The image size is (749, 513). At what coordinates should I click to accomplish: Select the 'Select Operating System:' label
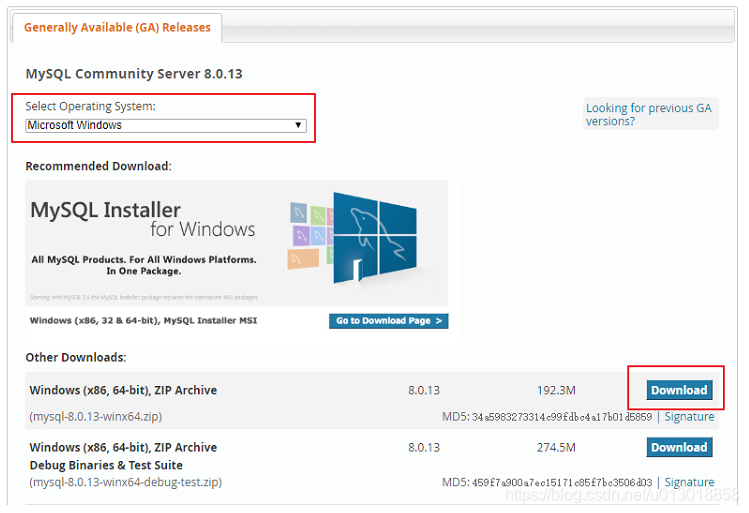(90, 107)
